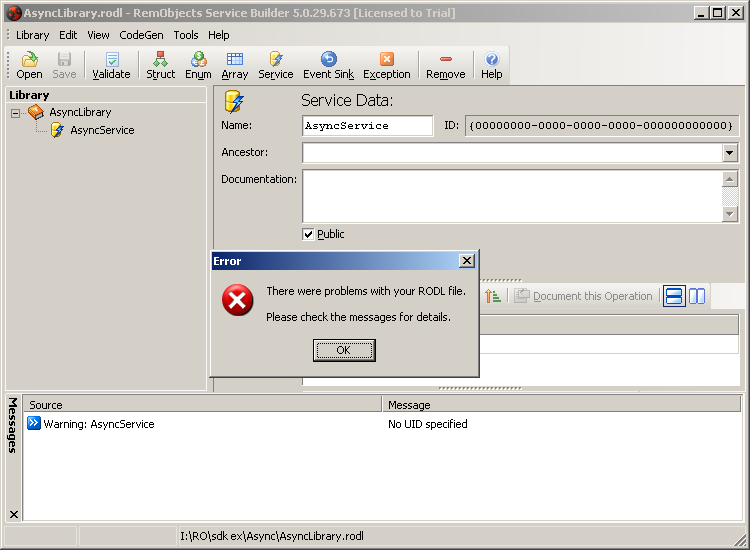Click the Open toolbar icon

click(29, 65)
